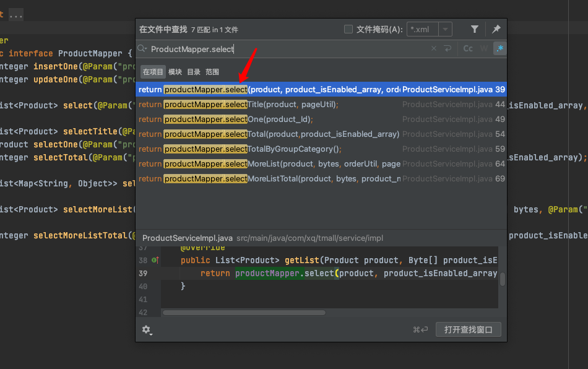The image size is (588, 369).
Task: Select the selectOne(product_Id) result
Action: [321, 119]
